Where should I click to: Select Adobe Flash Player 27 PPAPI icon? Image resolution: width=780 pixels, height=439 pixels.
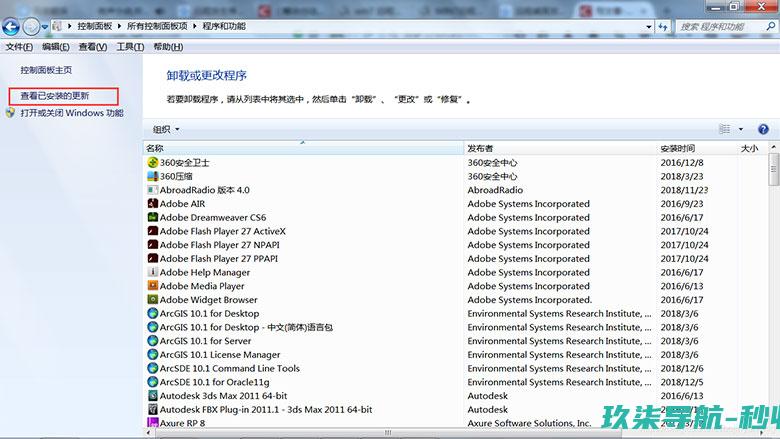(153, 259)
